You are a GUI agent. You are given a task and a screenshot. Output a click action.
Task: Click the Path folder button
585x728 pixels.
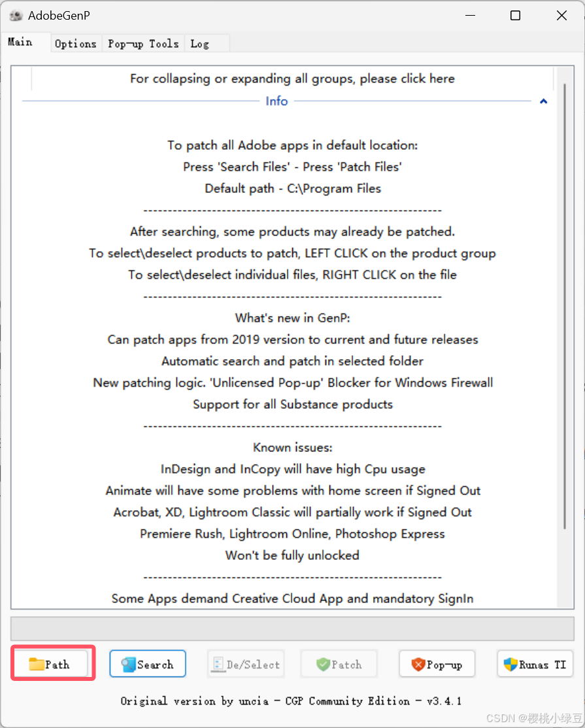[50, 664]
